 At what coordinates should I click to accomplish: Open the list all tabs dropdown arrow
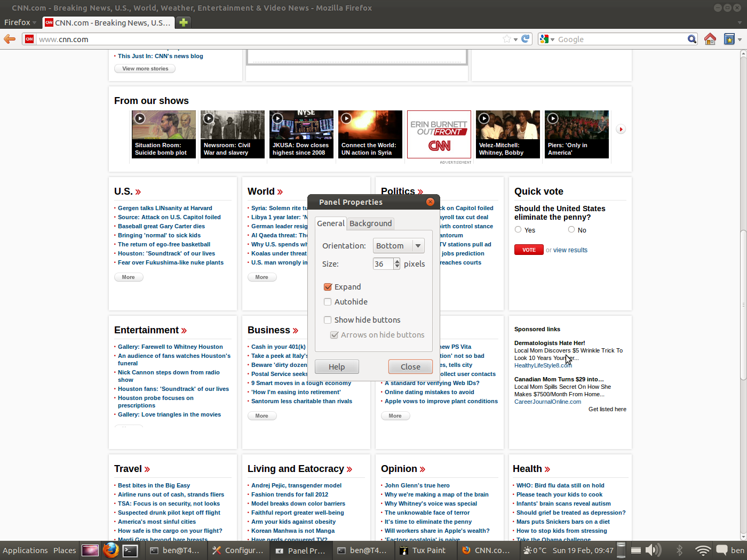(740, 22)
